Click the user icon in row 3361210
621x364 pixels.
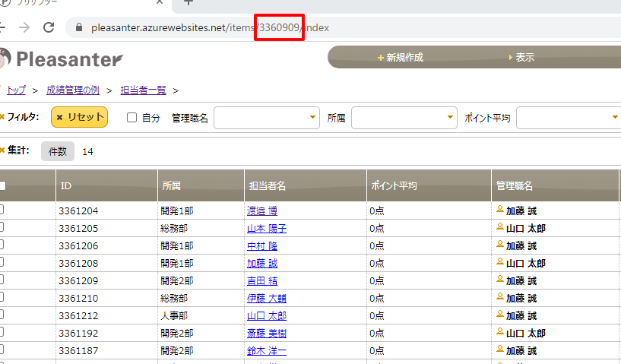click(x=500, y=296)
